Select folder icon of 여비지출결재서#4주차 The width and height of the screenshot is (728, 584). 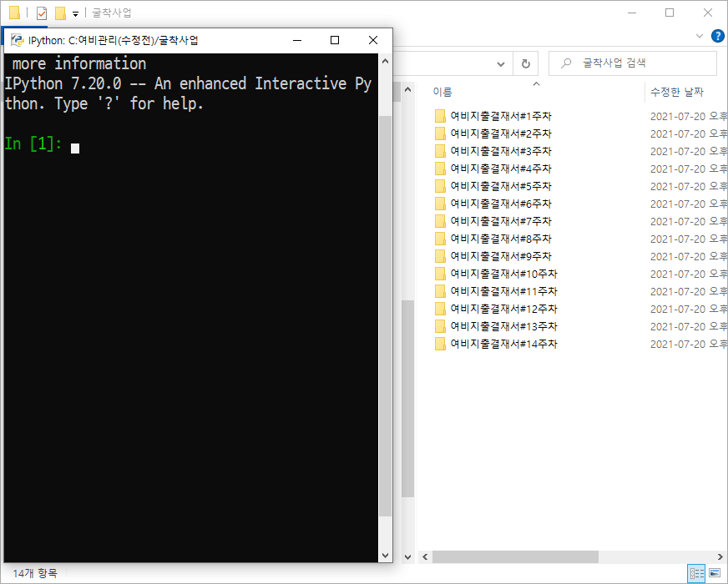[440, 169]
